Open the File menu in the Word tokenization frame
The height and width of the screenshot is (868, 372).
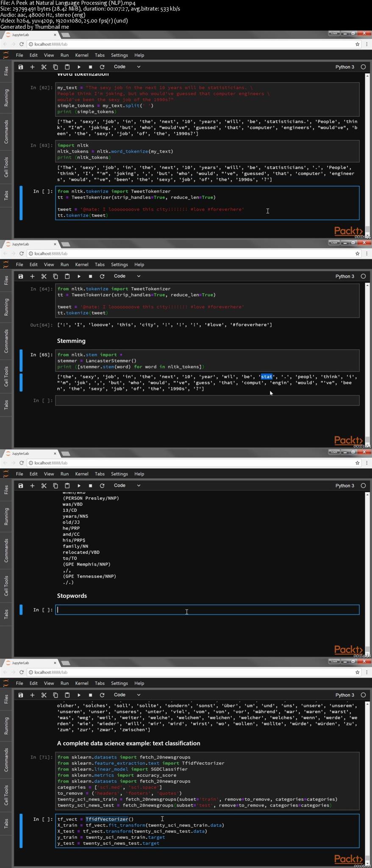click(x=19, y=55)
